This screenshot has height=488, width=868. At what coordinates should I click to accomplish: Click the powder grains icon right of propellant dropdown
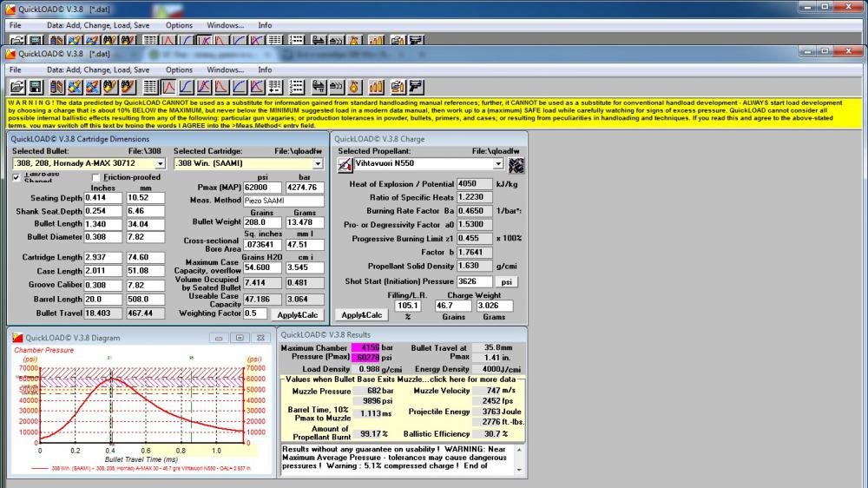pos(516,164)
